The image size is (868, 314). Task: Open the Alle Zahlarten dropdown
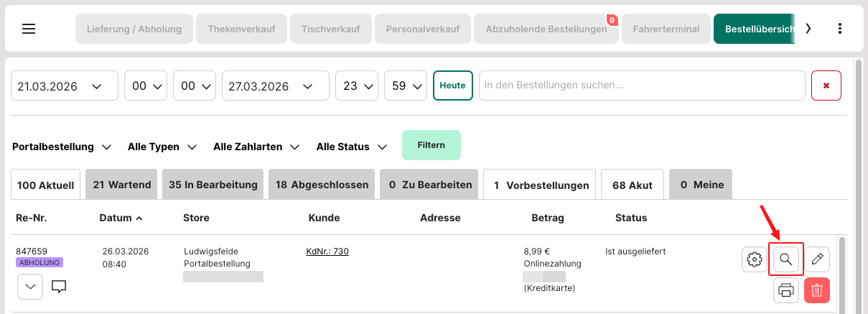coord(256,147)
